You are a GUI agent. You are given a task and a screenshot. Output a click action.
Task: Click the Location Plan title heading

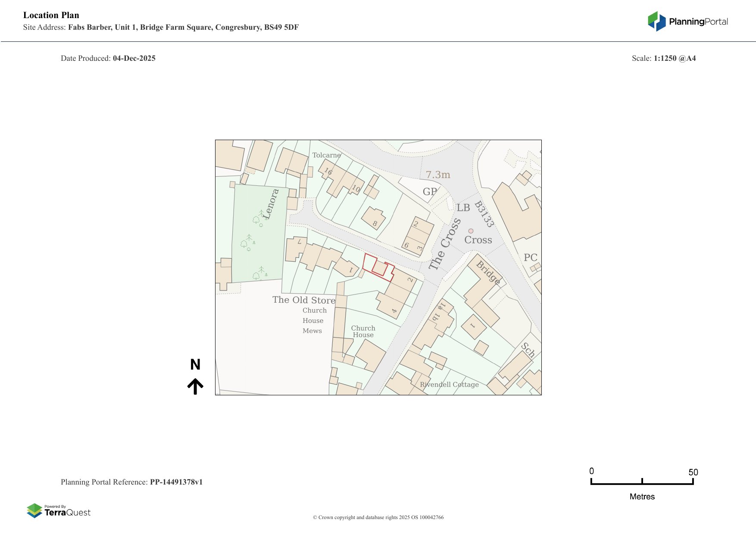click(51, 15)
